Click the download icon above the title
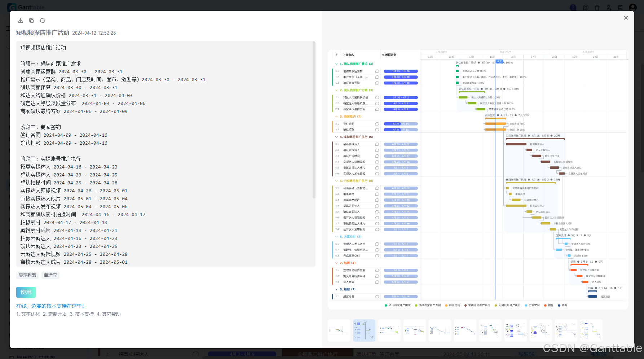Viewport: 644px width, 359px height. [x=21, y=21]
